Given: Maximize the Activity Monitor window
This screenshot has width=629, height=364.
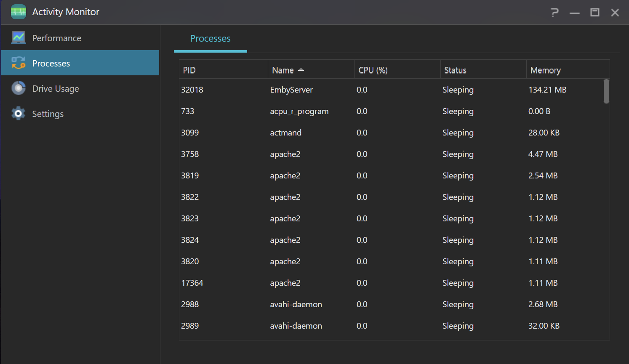Looking at the screenshot, I should click(594, 12).
